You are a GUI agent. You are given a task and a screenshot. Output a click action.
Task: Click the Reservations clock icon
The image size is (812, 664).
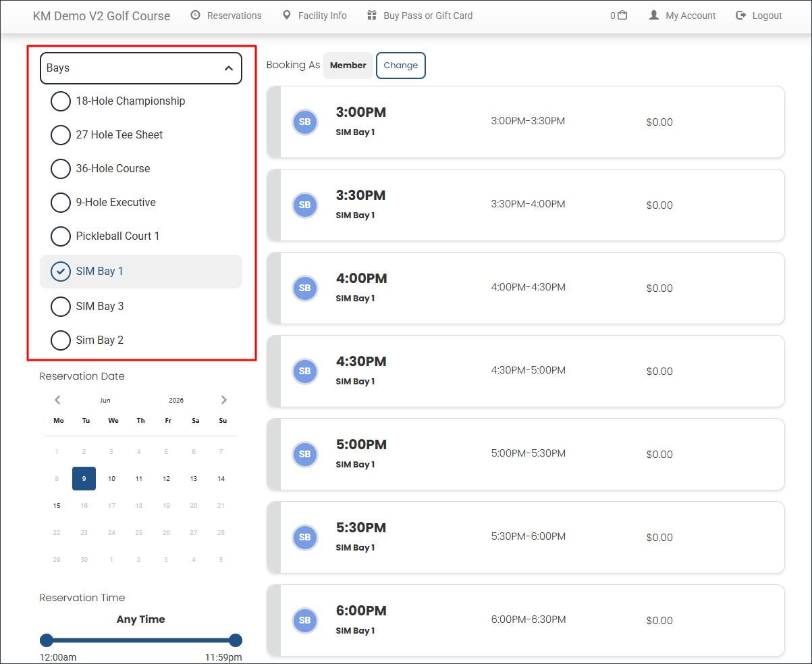click(196, 15)
